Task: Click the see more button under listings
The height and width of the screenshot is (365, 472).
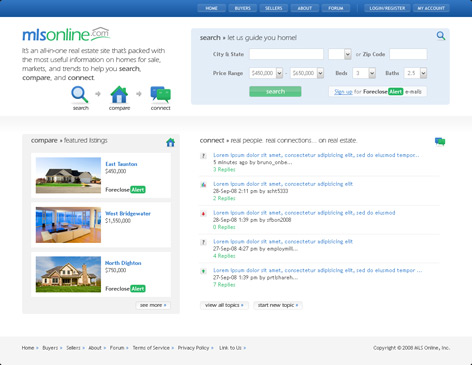Action: click(153, 305)
